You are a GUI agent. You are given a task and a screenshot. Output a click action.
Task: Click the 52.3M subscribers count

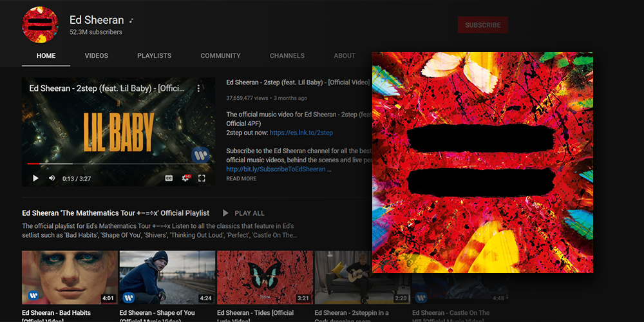click(96, 32)
